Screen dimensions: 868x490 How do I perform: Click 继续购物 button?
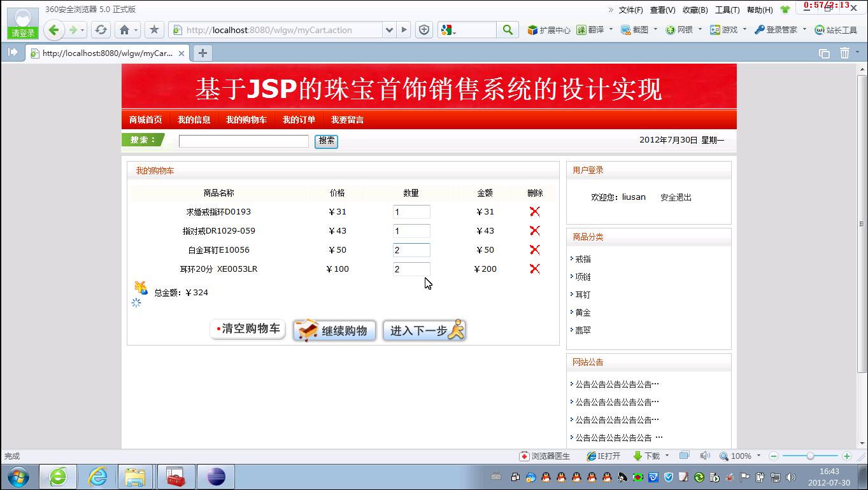pyautogui.click(x=334, y=330)
